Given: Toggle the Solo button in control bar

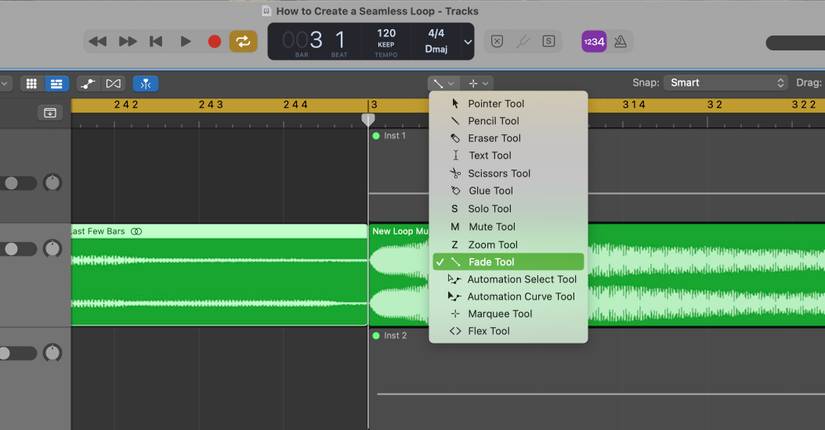Looking at the screenshot, I should (548, 42).
